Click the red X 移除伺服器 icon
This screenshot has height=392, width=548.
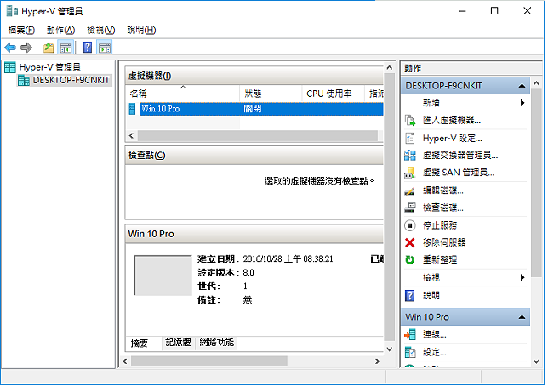click(x=410, y=242)
